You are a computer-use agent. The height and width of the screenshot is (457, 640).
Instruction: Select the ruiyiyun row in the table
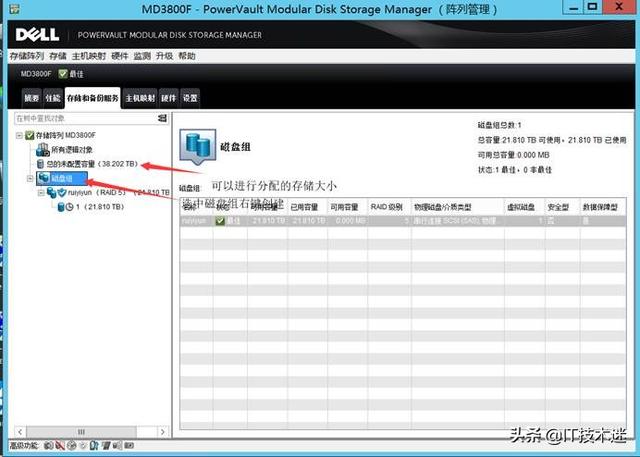tap(403, 221)
